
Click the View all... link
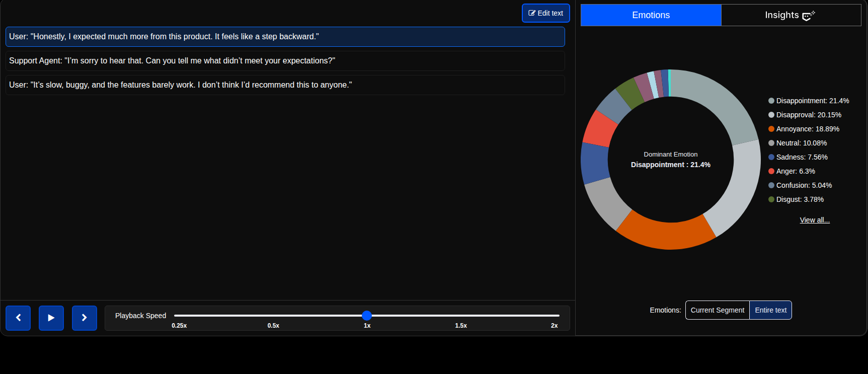pos(815,220)
